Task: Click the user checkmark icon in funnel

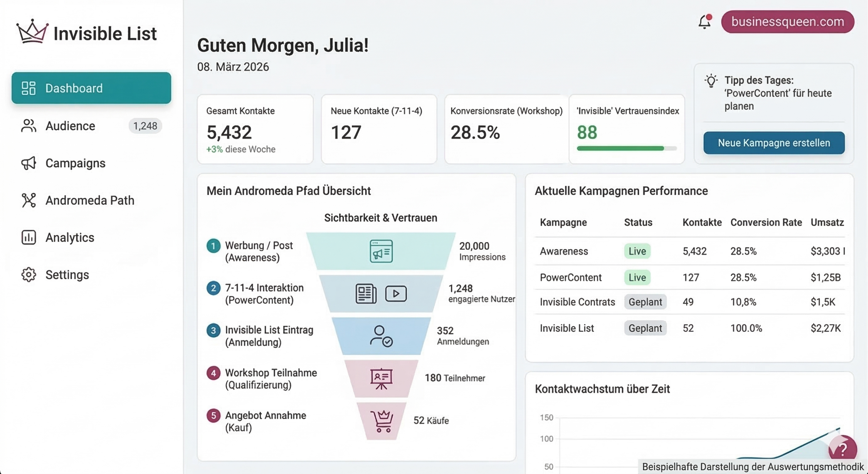Action: (381, 336)
